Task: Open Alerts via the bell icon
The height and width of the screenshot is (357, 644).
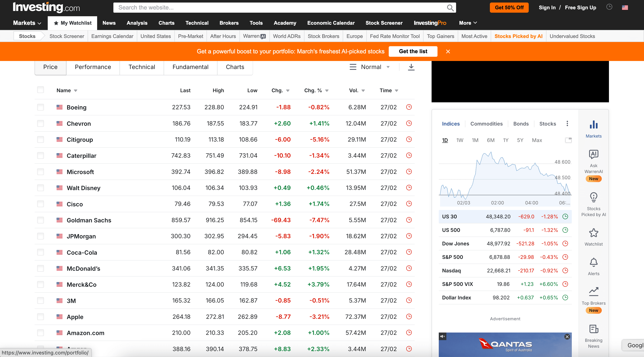Action: click(594, 262)
